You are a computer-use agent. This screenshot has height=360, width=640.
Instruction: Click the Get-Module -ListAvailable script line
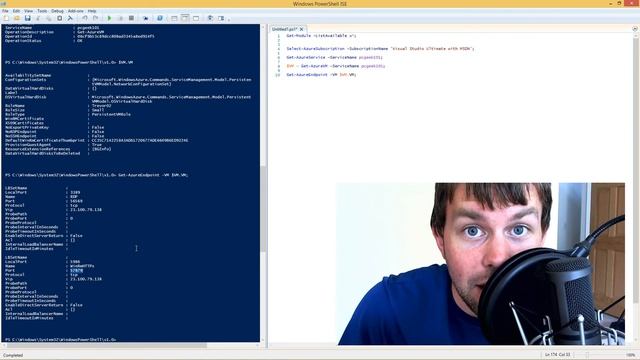[x=321, y=36]
